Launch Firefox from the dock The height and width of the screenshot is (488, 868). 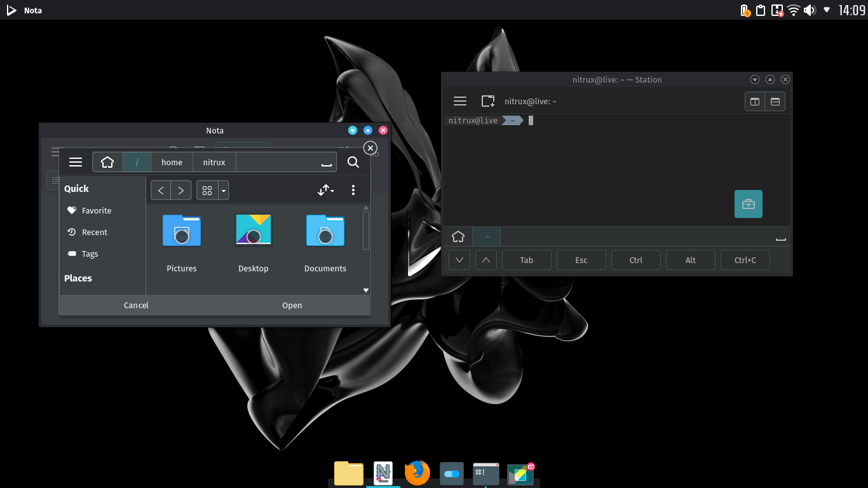[x=417, y=473]
